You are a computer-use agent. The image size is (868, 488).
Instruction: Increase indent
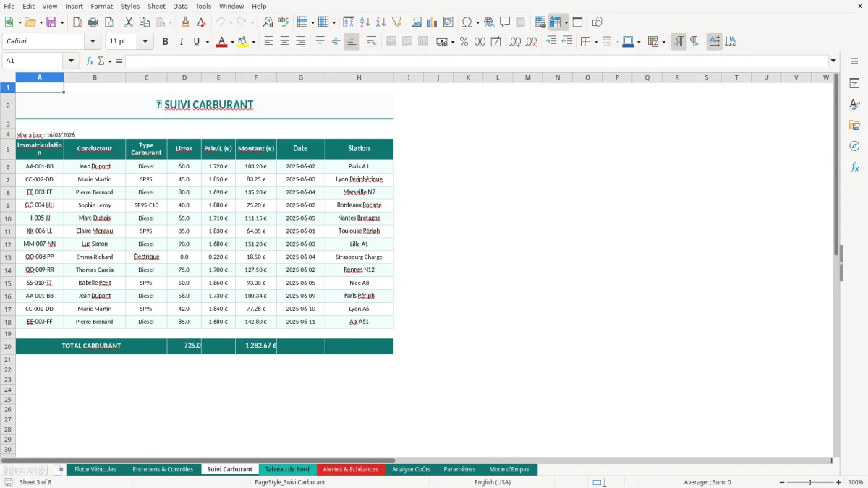(x=551, y=42)
